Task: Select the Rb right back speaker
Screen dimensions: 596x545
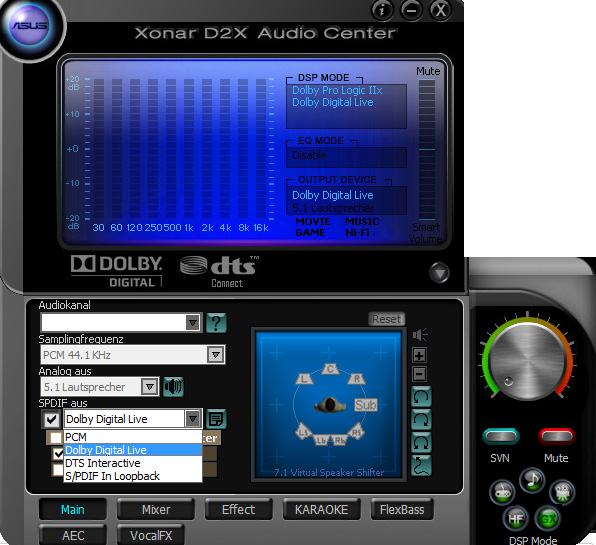Action: [339, 440]
